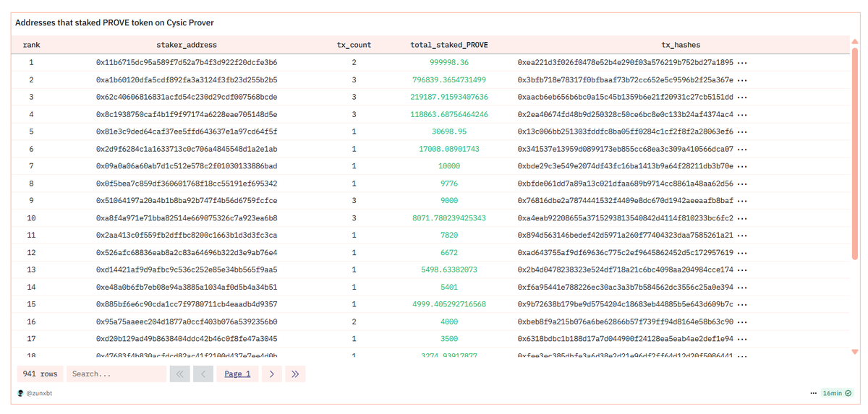The height and width of the screenshot is (414, 868).
Task: Select address 0x09a0a06a60ab7d1c512e578c2f01030133886bad
Action: [187, 166]
